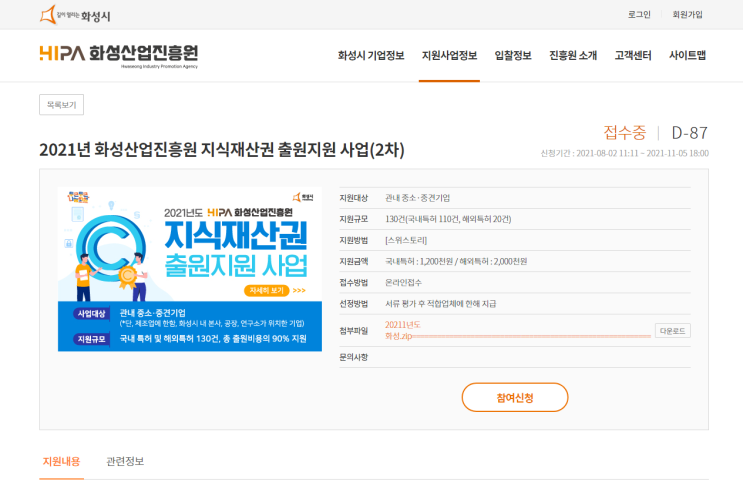Click the 화성시 small logo inside the banner
Viewport: 743px width, 496px height.
303,197
